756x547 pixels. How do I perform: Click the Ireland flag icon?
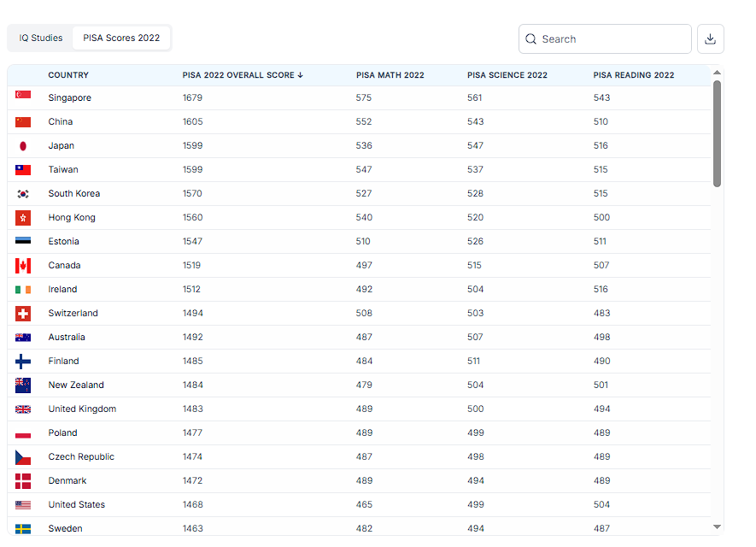click(23, 290)
